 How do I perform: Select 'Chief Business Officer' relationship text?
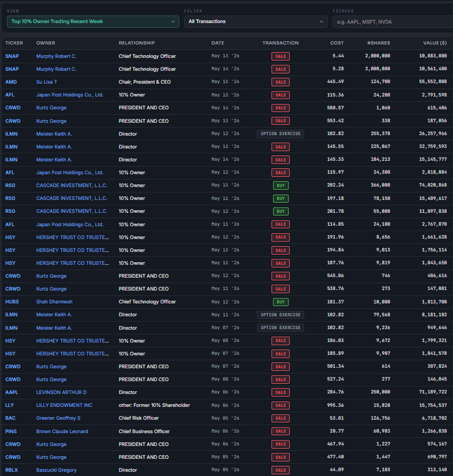144,432
